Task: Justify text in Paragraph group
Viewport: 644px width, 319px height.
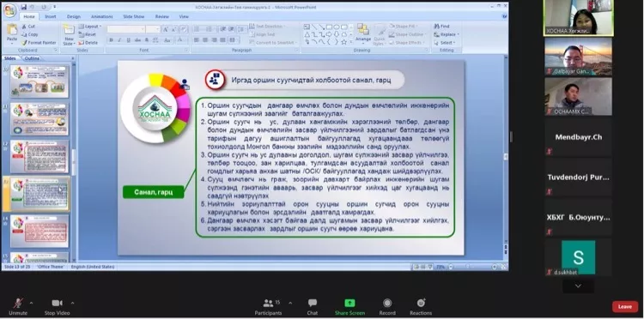Action: pos(222,39)
